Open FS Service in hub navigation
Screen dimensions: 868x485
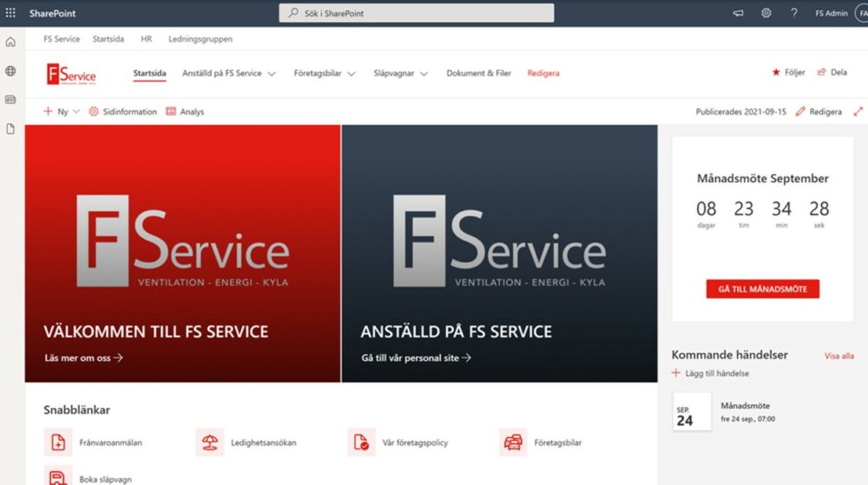point(62,39)
